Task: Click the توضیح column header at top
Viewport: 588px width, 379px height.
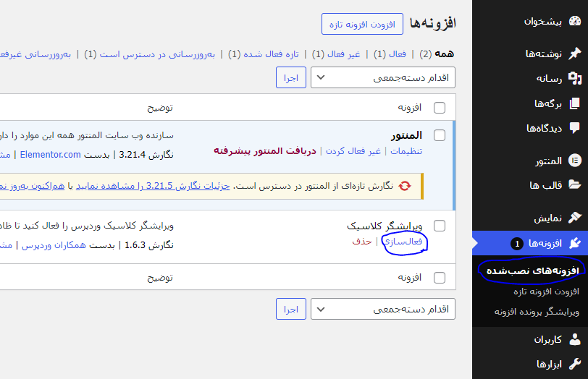Action: [x=160, y=108]
